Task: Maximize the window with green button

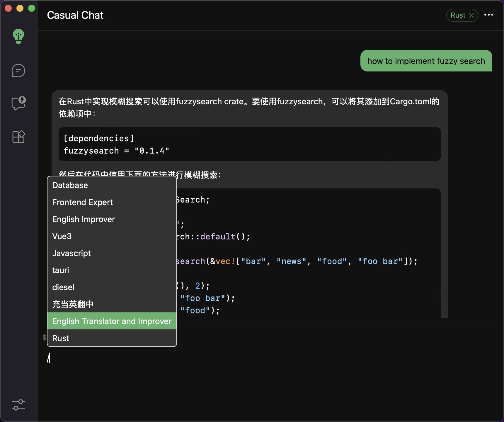Action: (32, 8)
